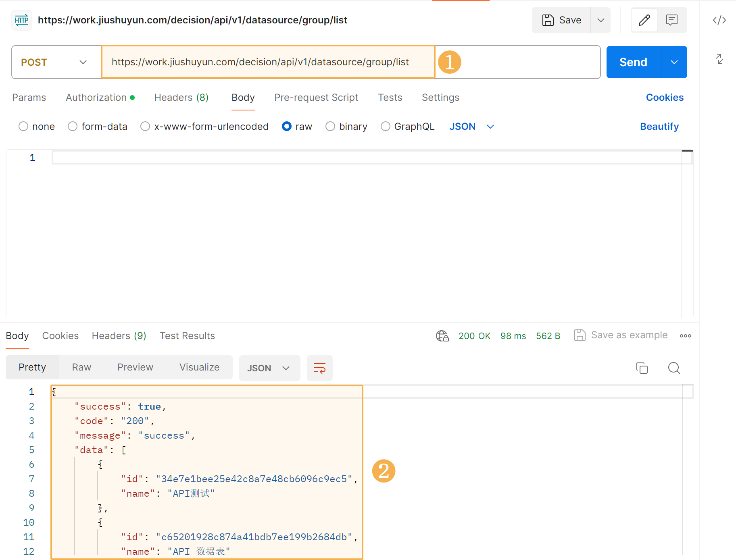736x560 pixels.
Task: Open the code snippet panel icon
Action: pyautogui.click(x=719, y=20)
